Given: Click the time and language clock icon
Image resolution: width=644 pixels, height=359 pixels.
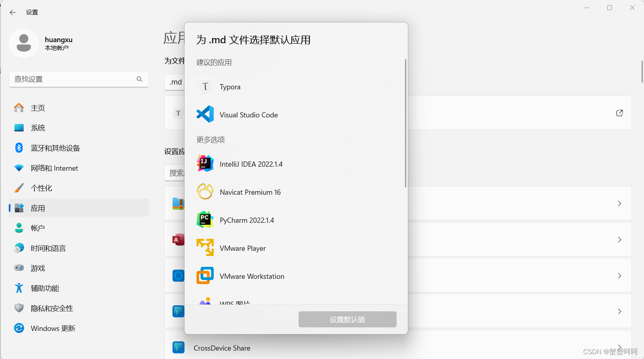Looking at the screenshot, I should [19, 248].
